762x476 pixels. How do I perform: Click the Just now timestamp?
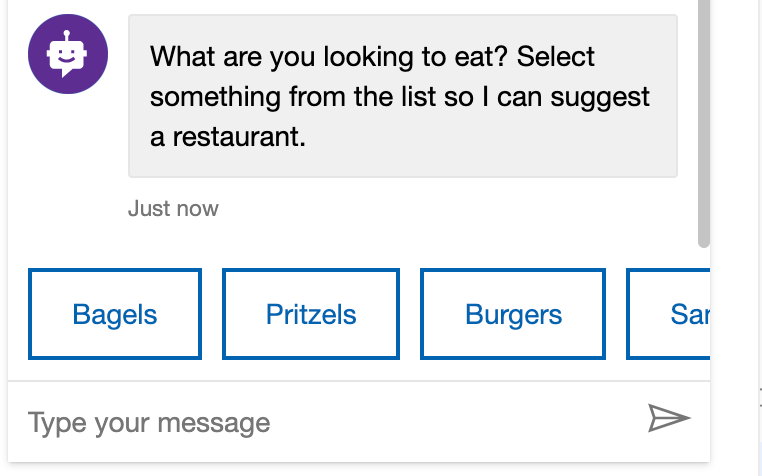173,209
